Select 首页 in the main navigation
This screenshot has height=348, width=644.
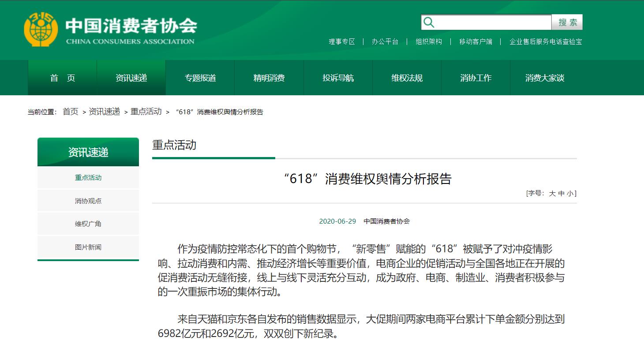63,78
